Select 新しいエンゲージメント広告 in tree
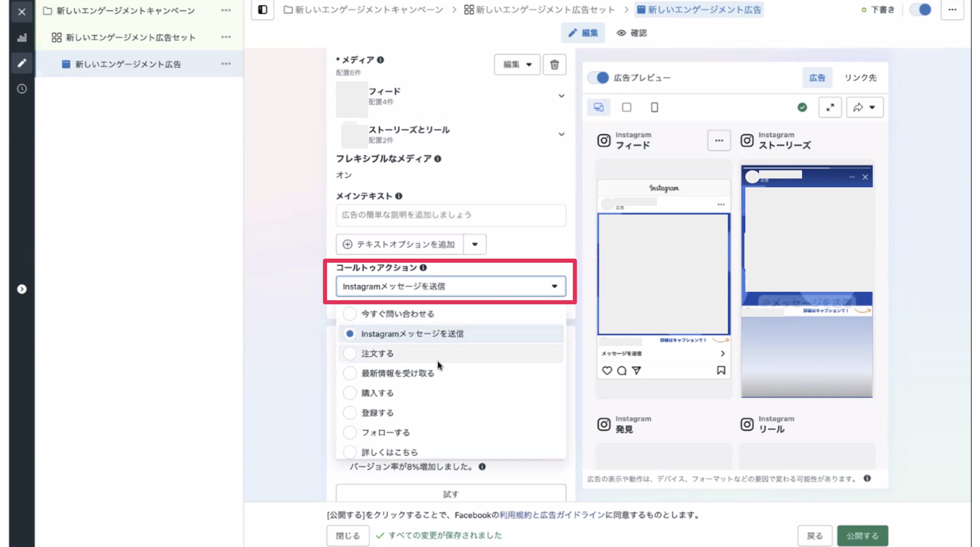 click(128, 64)
